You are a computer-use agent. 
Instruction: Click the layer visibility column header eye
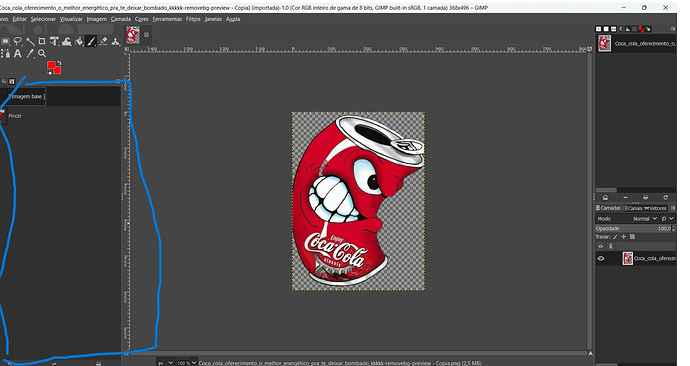[601, 246]
